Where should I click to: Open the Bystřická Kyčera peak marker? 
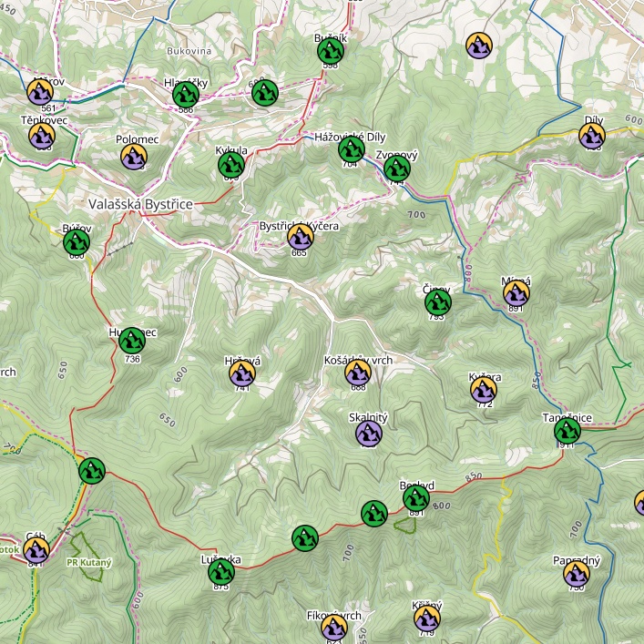[300, 237]
